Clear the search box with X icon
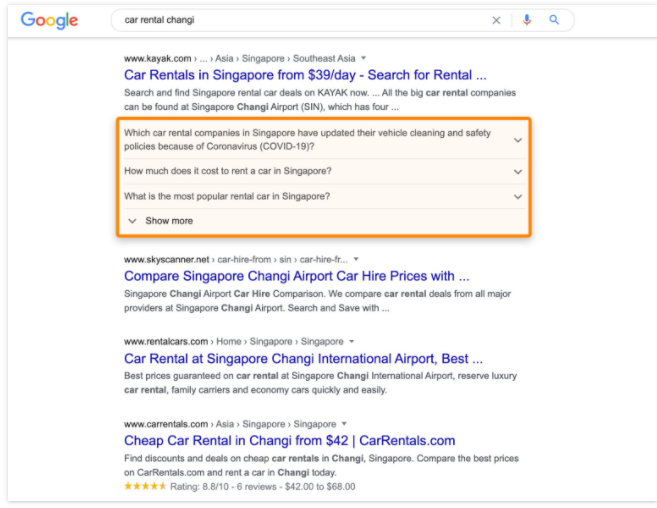This screenshot has width=657, height=508. 496,20
